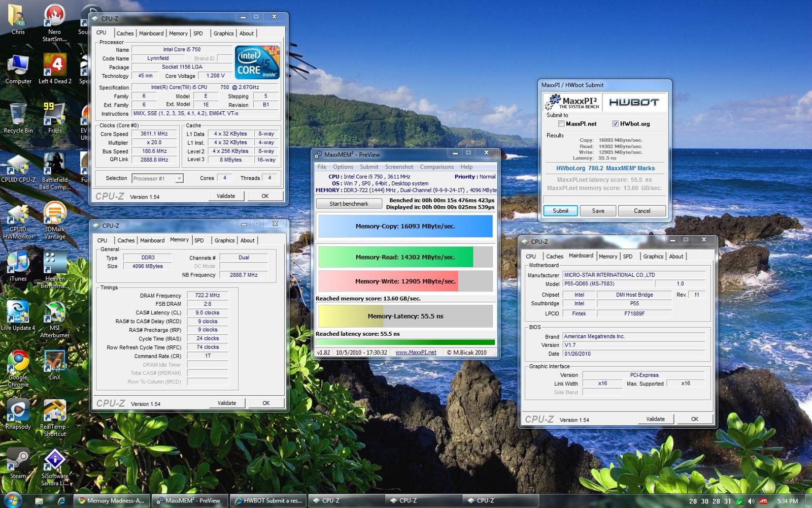The width and height of the screenshot is (812, 508).
Task: Open www.MaxxPI.net link in MaxxMEM
Action: pyautogui.click(x=416, y=353)
